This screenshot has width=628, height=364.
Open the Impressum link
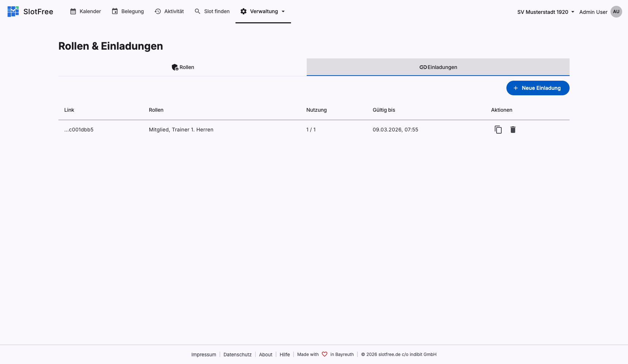(204, 355)
